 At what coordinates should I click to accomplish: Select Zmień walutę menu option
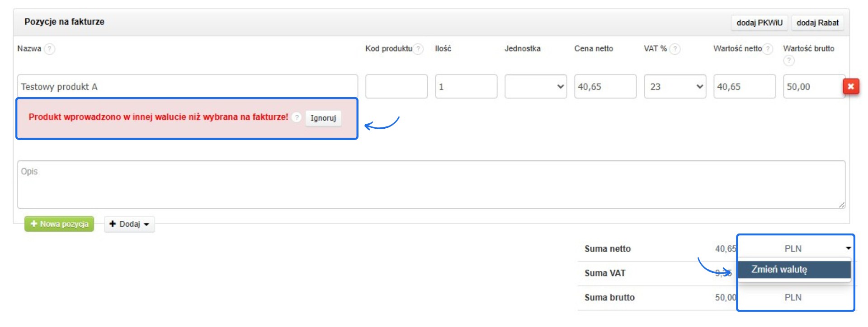click(793, 270)
